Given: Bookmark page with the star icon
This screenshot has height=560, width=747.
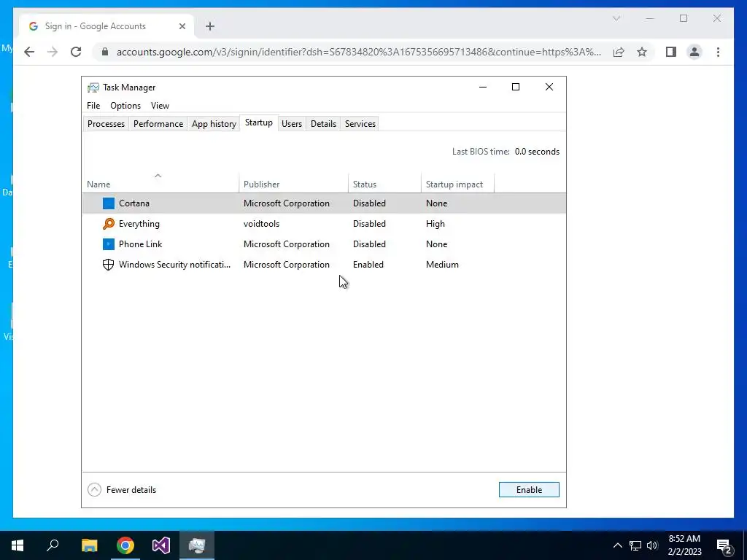Looking at the screenshot, I should [x=642, y=52].
